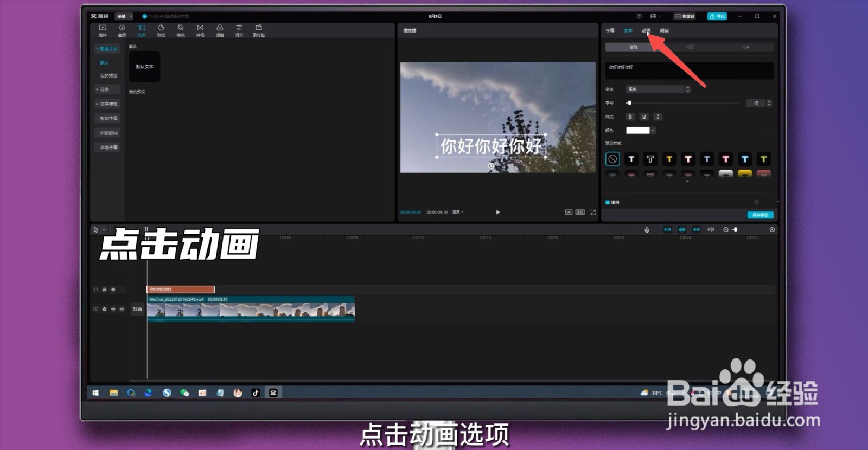Expand more preset styles arrow
Screen dimensions: 868x450
click(x=687, y=182)
